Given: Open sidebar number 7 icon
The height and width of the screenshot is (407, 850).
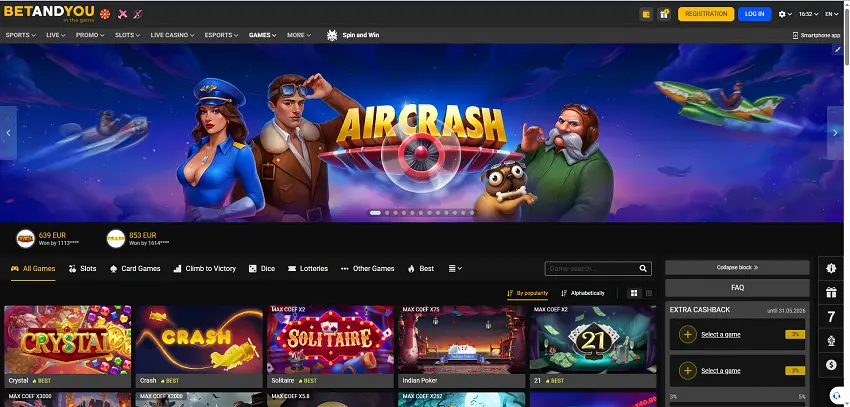Looking at the screenshot, I should [x=831, y=317].
